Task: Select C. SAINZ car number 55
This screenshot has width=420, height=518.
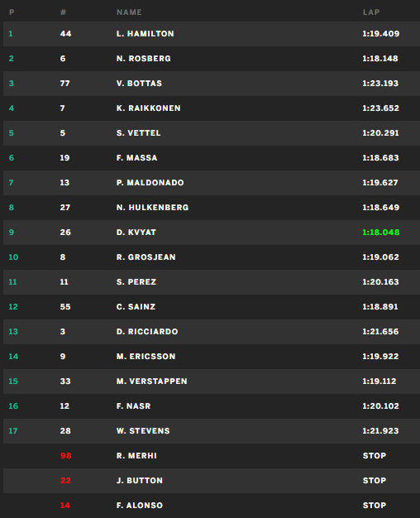Action: coord(65,306)
